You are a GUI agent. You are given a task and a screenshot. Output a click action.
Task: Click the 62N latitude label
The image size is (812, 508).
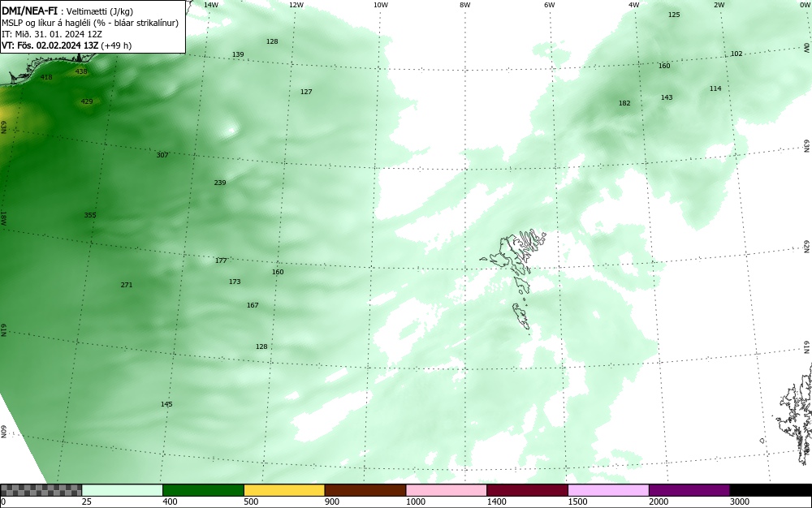[807, 246]
